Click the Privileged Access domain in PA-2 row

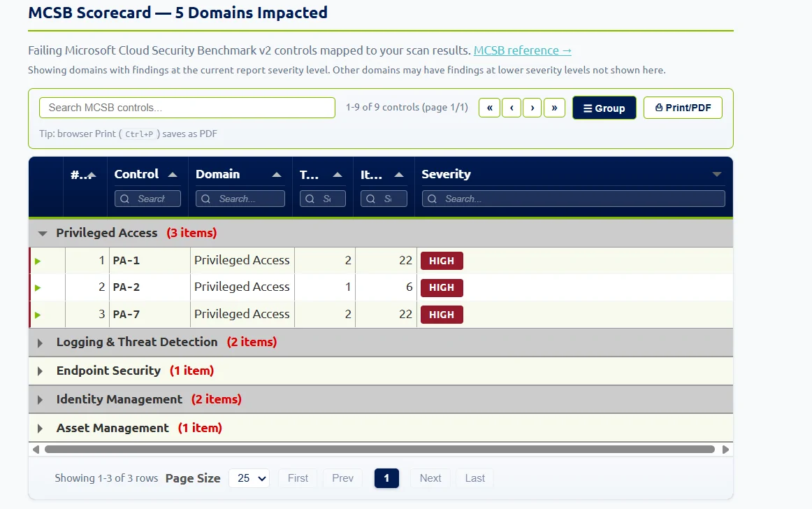click(242, 287)
